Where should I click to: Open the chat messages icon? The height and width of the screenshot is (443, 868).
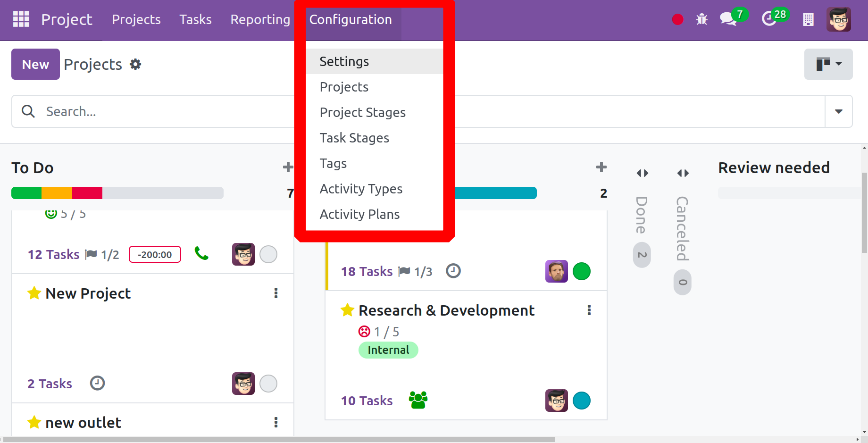[728, 19]
